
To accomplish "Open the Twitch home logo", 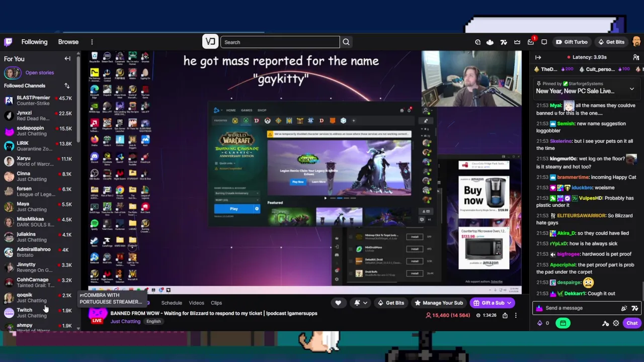I will 9,42.
